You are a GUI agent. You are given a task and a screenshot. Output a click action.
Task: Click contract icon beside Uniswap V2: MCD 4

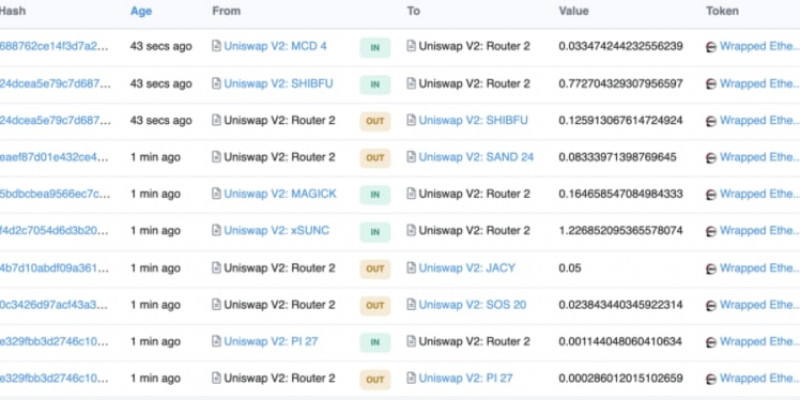coord(216,46)
